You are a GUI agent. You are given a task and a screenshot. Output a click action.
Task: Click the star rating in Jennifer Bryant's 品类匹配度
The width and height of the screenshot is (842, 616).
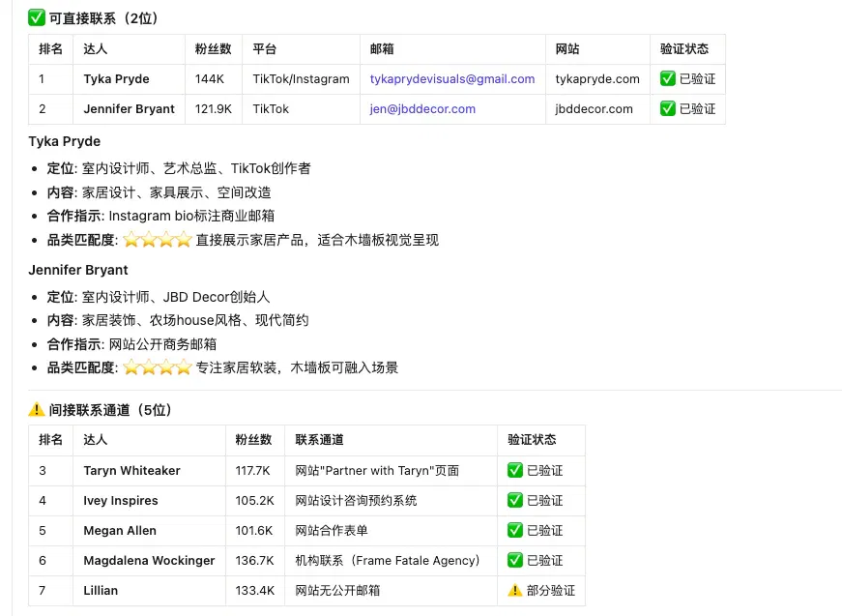(x=158, y=367)
